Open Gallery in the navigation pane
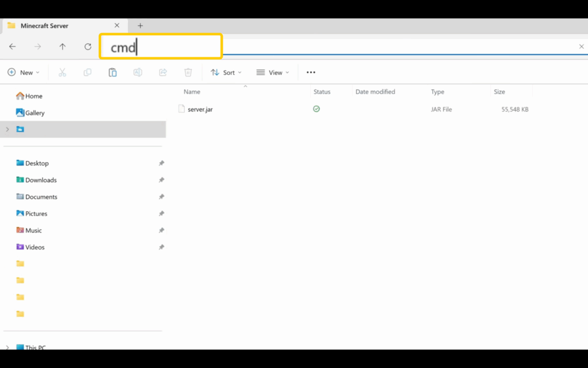This screenshot has width=588, height=368. pyautogui.click(x=30, y=113)
